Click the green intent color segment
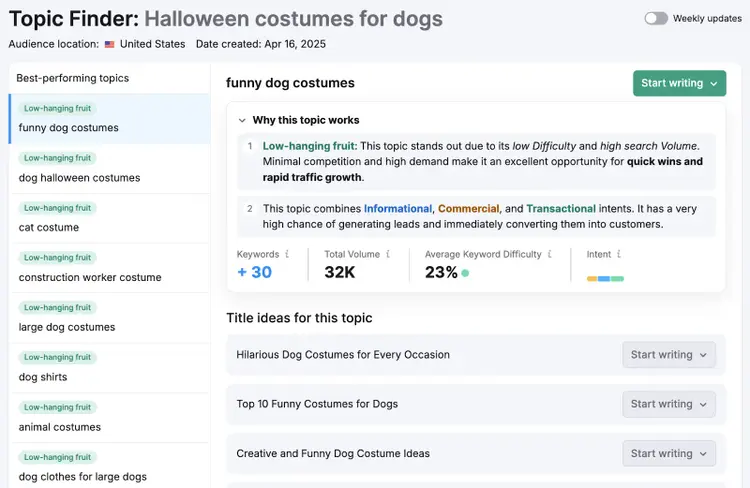This screenshot has height=488, width=750. (x=618, y=278)
